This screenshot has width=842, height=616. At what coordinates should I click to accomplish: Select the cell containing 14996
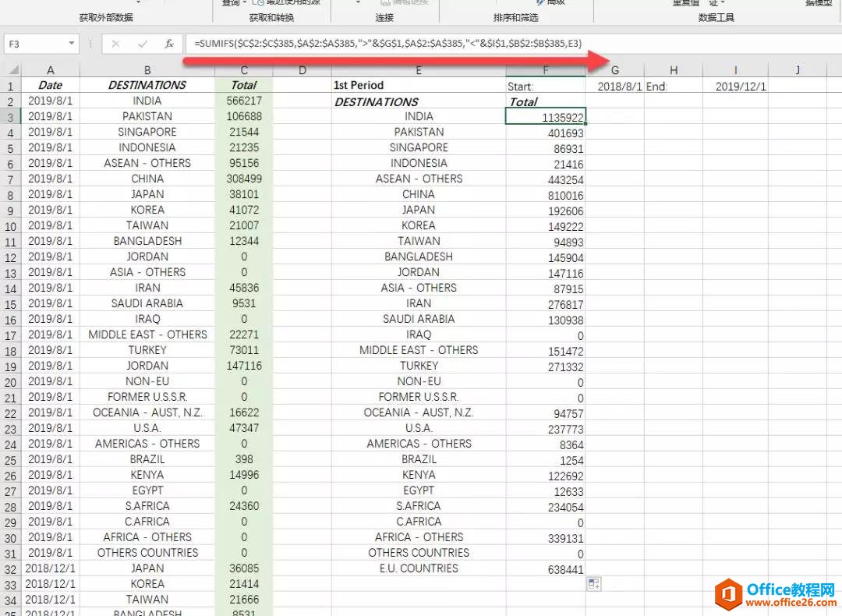[244, 474]
